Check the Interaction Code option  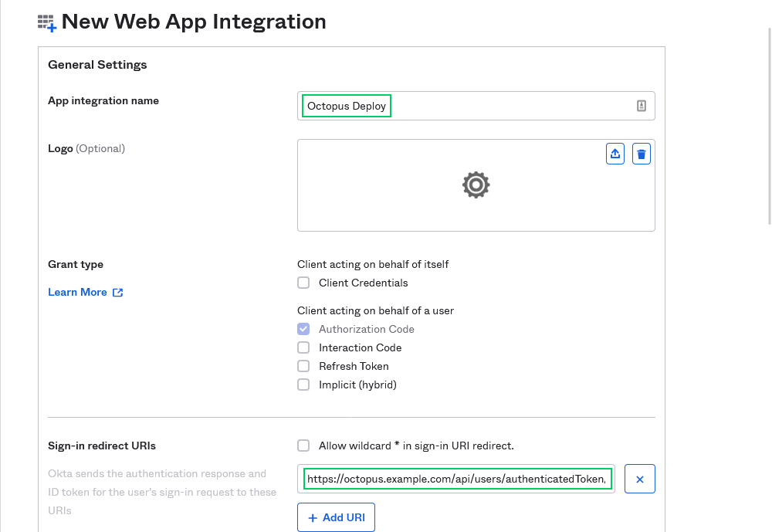pyautogui.click(x=304, y=347)
